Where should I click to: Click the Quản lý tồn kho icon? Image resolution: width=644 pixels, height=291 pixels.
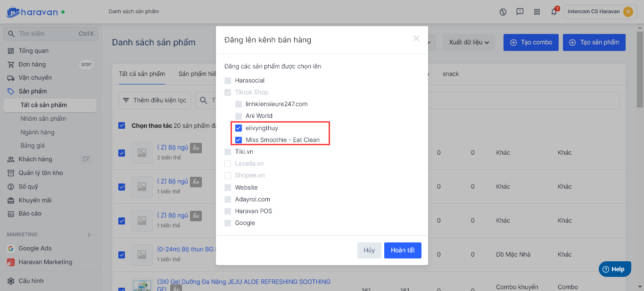[10, 173]
